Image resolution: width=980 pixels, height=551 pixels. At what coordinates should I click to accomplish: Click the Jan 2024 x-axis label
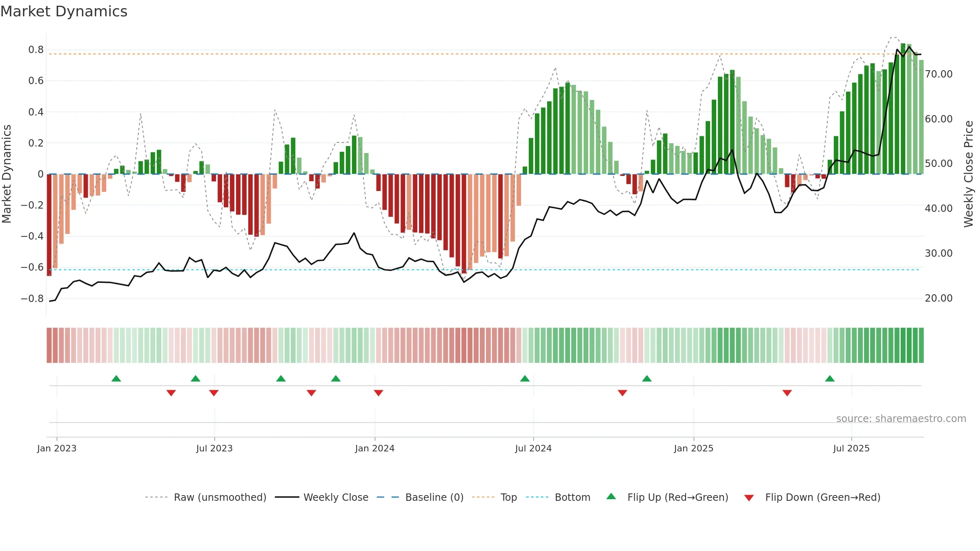coord(375,449)
